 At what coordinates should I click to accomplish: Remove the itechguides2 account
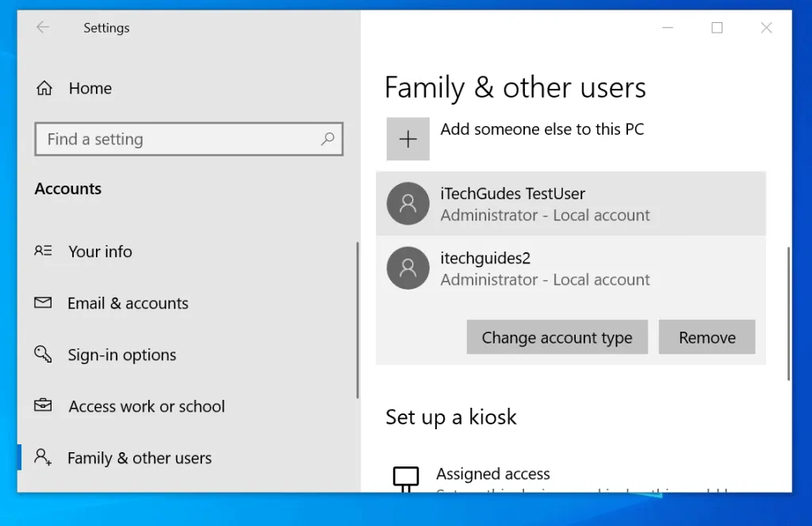[707, 337]
